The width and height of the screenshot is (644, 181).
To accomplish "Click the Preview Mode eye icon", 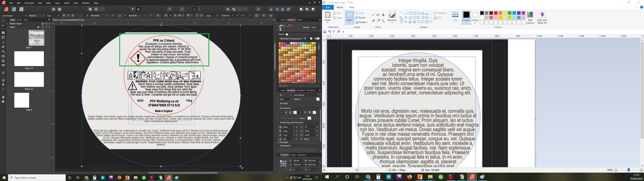I will [170, 9].
